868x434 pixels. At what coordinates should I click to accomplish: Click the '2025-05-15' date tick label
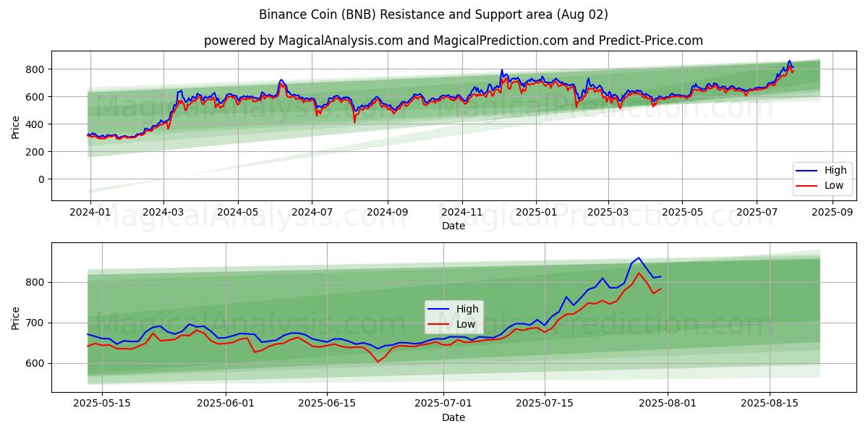(x=101, y=405)
